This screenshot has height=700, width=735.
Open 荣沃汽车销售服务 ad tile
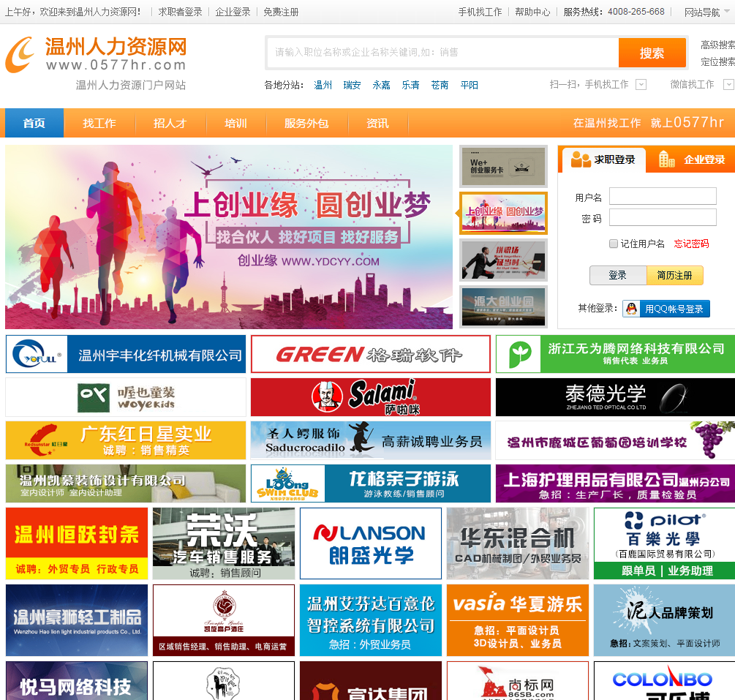[x=224, y=543]
